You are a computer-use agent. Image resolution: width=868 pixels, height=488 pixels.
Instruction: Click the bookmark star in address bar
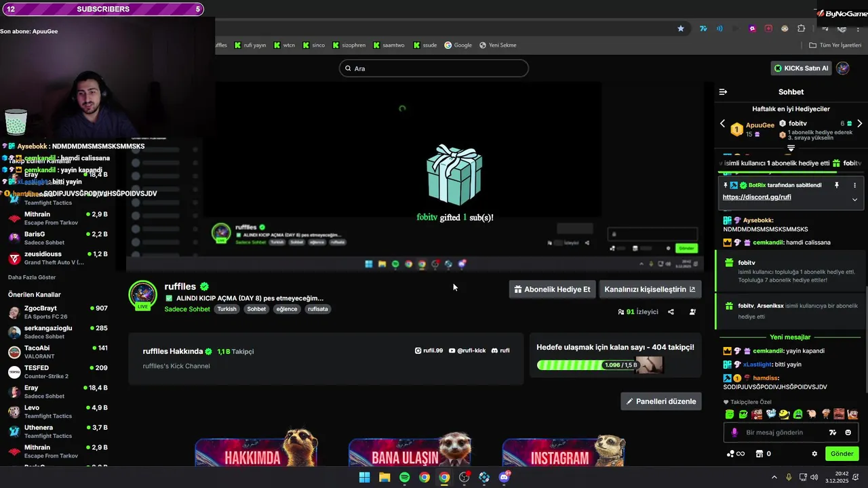coord(681,28)
